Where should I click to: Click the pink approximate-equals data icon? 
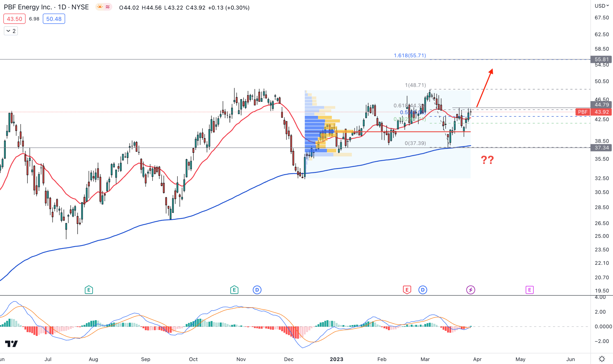108,7
